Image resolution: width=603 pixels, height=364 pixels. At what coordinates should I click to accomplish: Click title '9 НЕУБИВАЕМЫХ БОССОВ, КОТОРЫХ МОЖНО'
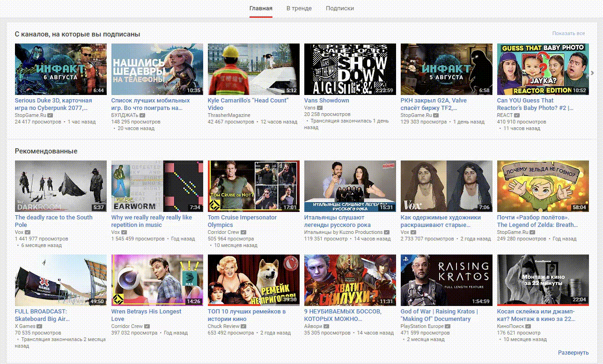[x=343, y=315]
